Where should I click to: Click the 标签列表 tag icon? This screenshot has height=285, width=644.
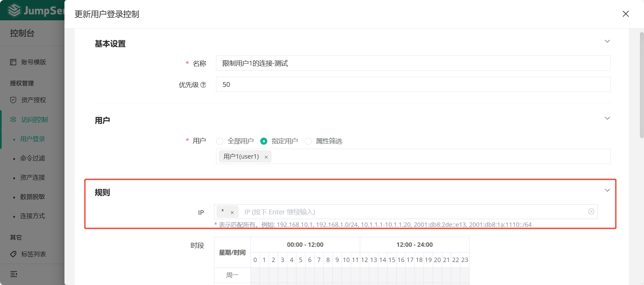coord(13,254)
